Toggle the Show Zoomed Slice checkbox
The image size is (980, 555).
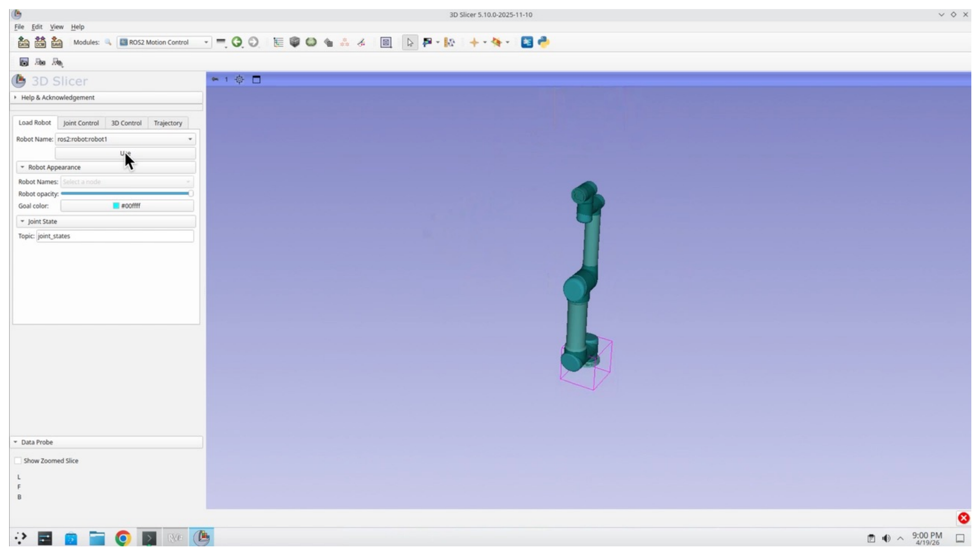point(19,460)
